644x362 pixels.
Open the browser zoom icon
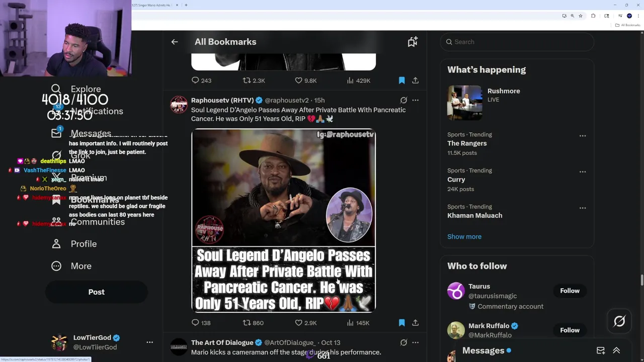(572, 16)
